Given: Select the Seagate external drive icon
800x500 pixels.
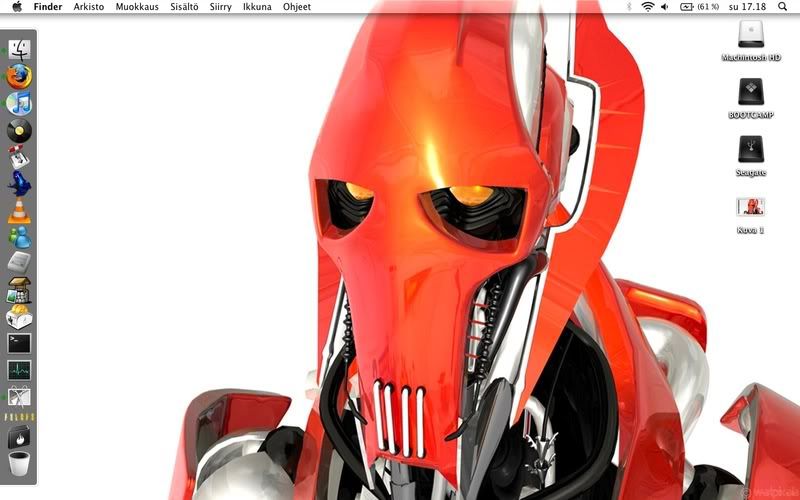Looking at the screenshot, I should click(x=751, y=149).
